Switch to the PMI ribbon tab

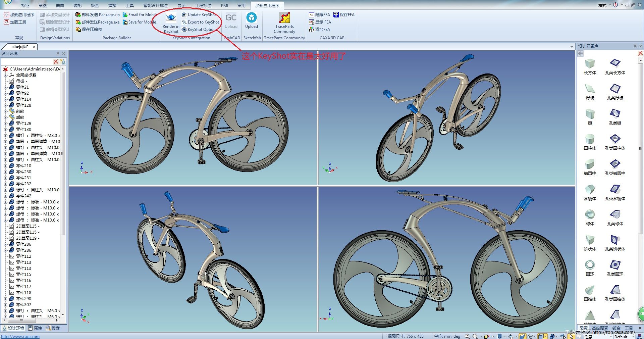[224, 5]
